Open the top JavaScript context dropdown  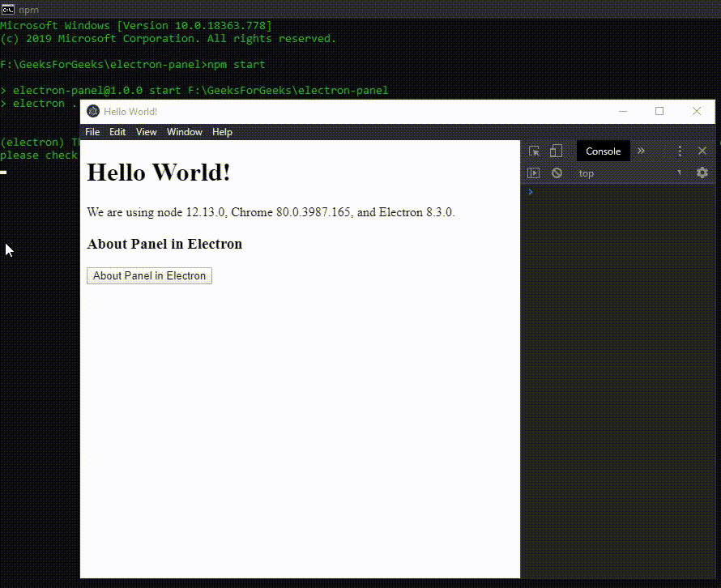pos(629,173)
